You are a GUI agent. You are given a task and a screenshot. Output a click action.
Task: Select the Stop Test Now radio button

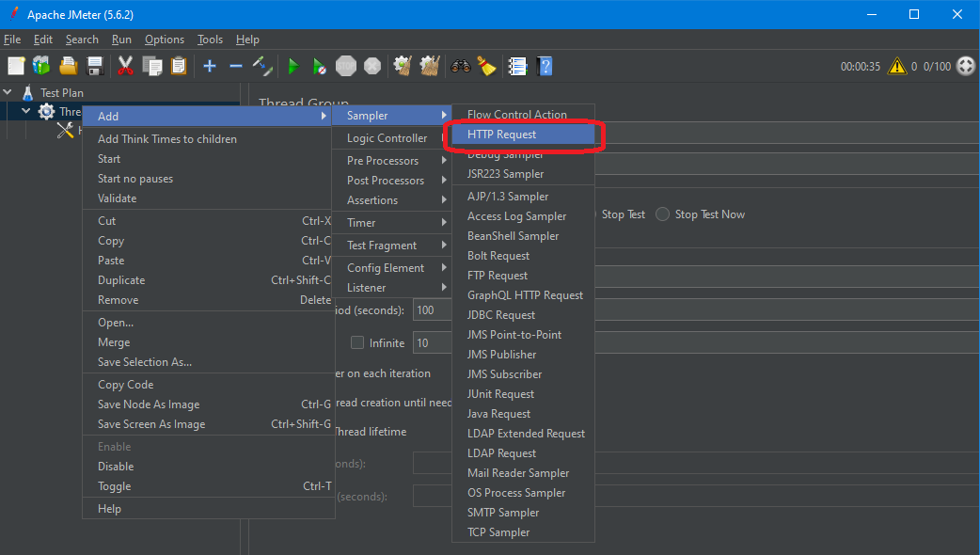pos(663,214)
